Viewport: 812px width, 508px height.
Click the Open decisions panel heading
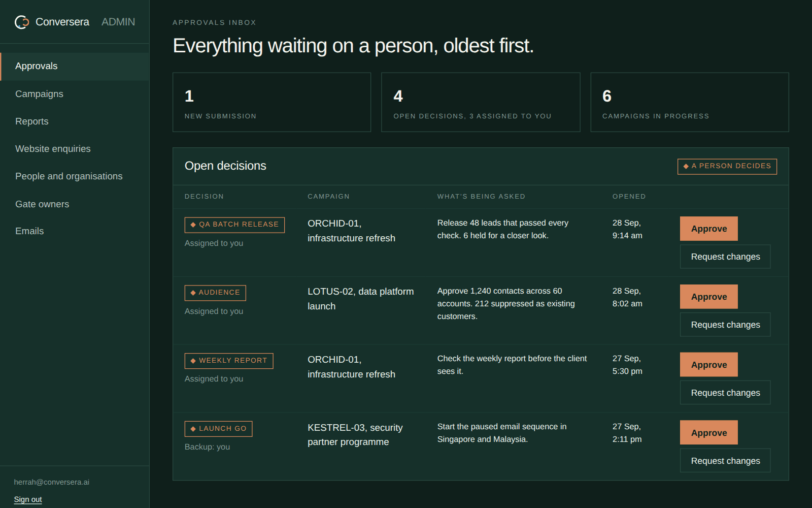[x=225, y=166]
